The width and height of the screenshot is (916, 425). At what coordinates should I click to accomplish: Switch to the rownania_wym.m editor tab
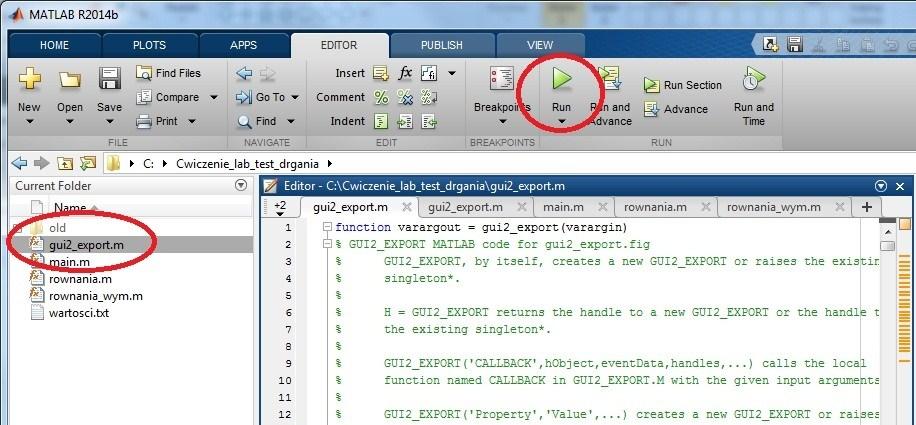pyautogui.click(x=773, y=207)
